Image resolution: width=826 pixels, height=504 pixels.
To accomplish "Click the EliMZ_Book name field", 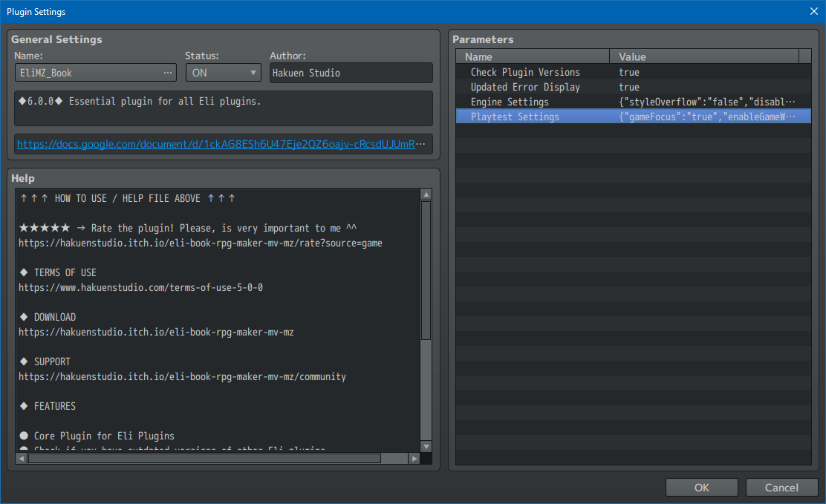I will pos(96,73).
